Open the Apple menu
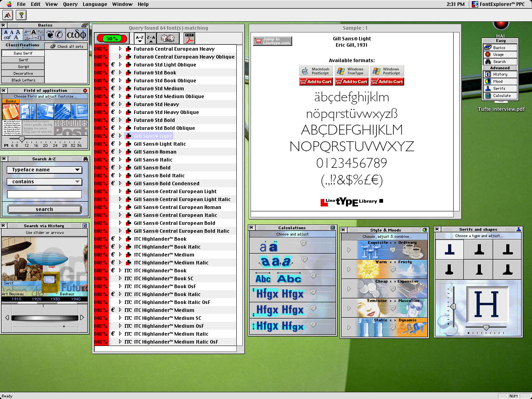The image size is (532, 399). pyautogui.click(x=9, y=4)
